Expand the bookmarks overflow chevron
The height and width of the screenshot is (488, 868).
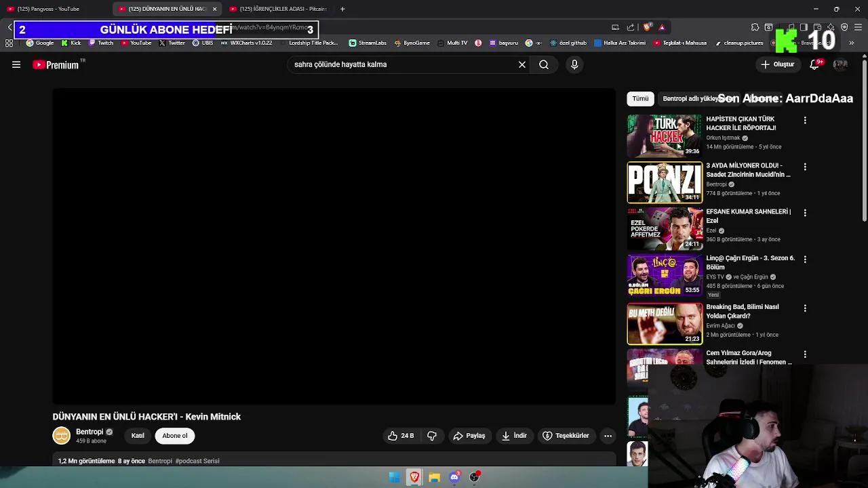click(x=852, y=43)
